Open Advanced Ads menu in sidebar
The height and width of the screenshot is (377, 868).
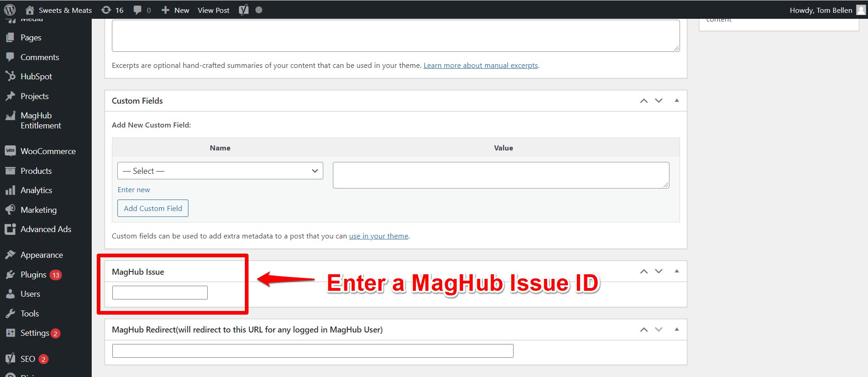tap(46, 229)
